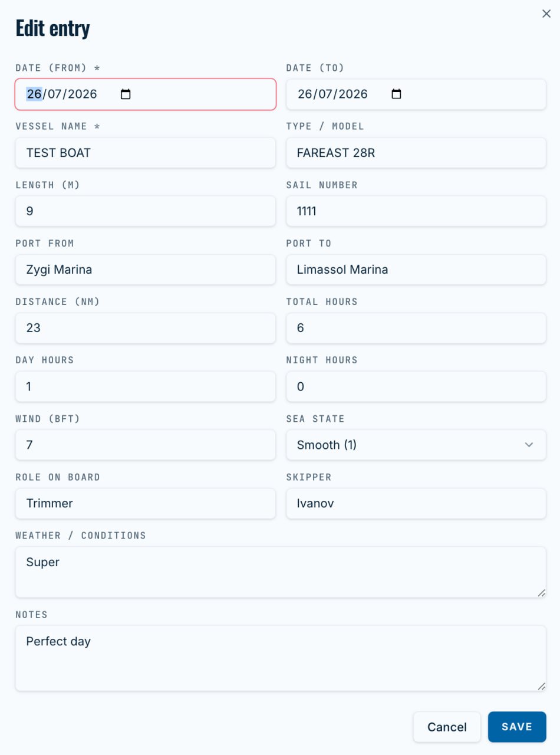560x755 pixels.
Task: Click the Length (M) input
Action: click(146, 211)
